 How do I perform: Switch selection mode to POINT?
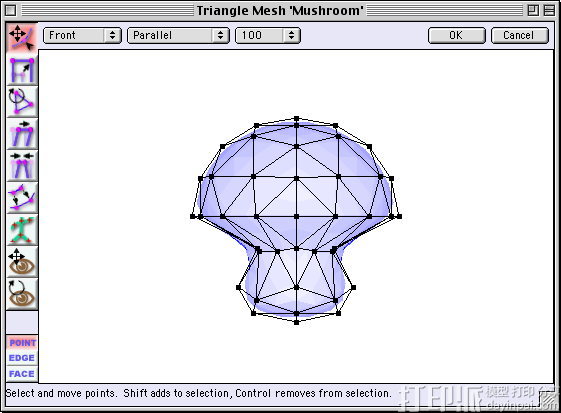[x=22, y=343]
